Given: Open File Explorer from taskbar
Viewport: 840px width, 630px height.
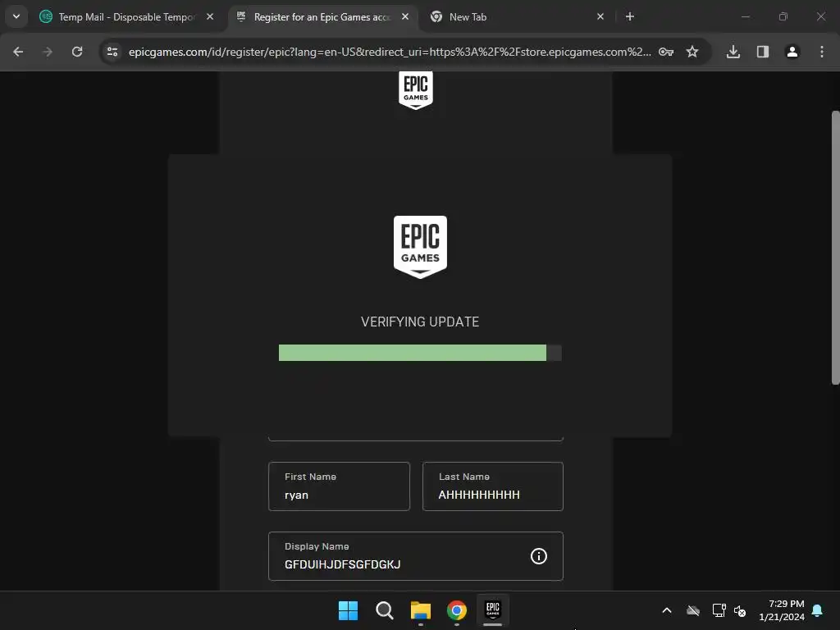Looking at the screenshot, I should [x=421, y=610].
